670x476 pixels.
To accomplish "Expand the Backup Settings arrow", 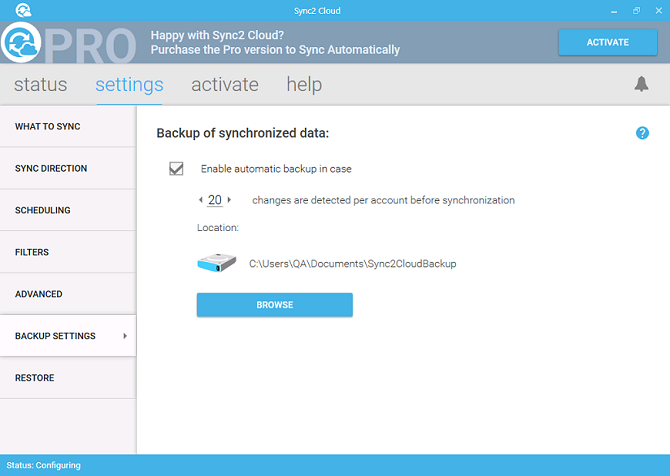I will pos(125,336).
